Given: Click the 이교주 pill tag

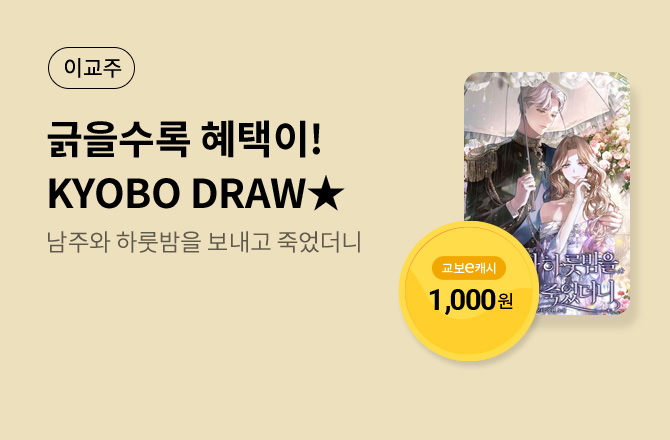Looking at the screenshot, I should pyautogui.click(x=91, y=68).
